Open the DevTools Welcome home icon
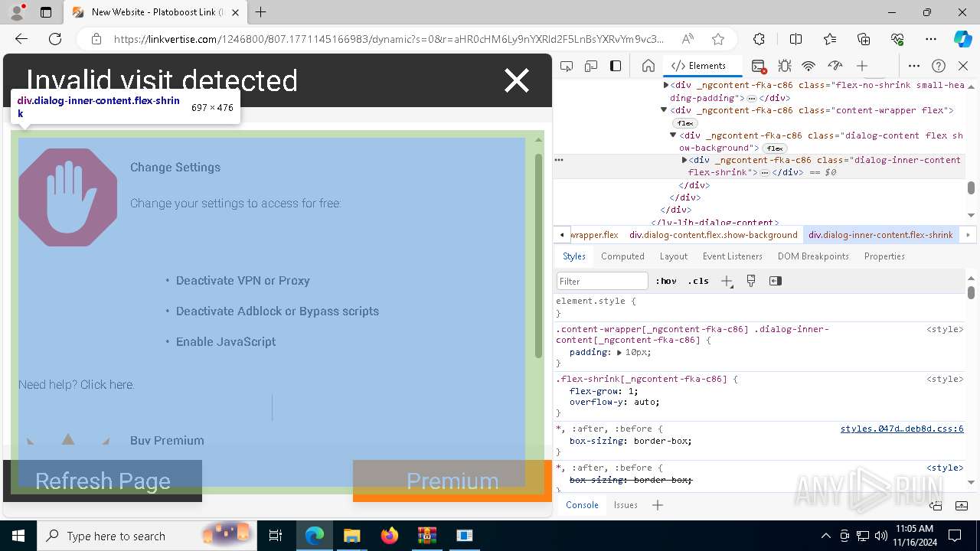This screenshot has height=551, width=980. point(648,66)
